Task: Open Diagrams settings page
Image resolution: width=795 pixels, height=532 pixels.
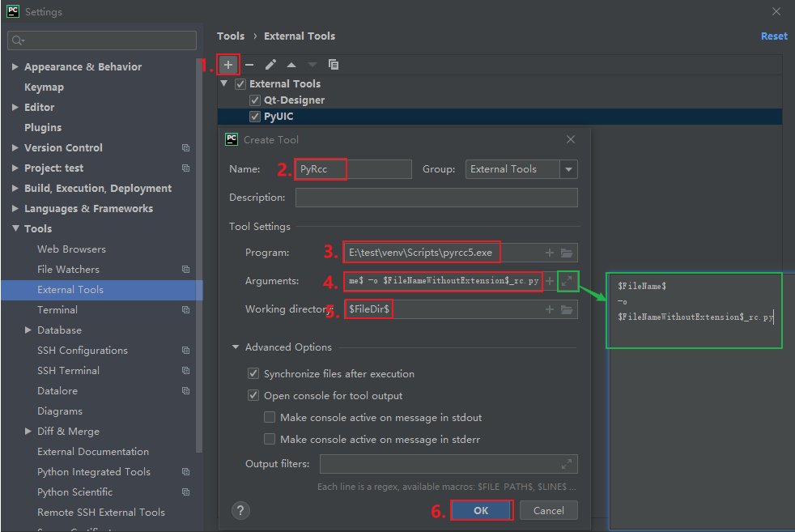Action: [60, 411]
